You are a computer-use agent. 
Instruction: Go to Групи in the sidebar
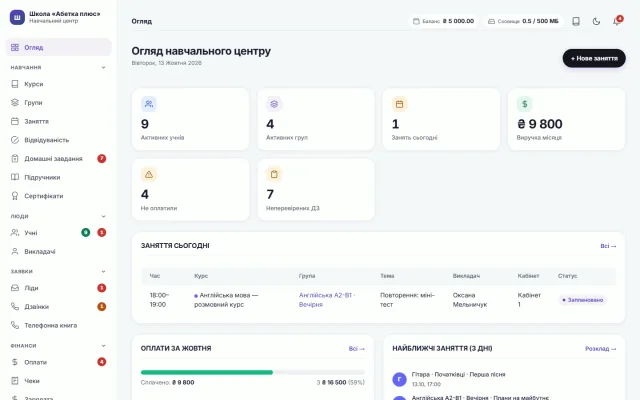click(58, 102)
